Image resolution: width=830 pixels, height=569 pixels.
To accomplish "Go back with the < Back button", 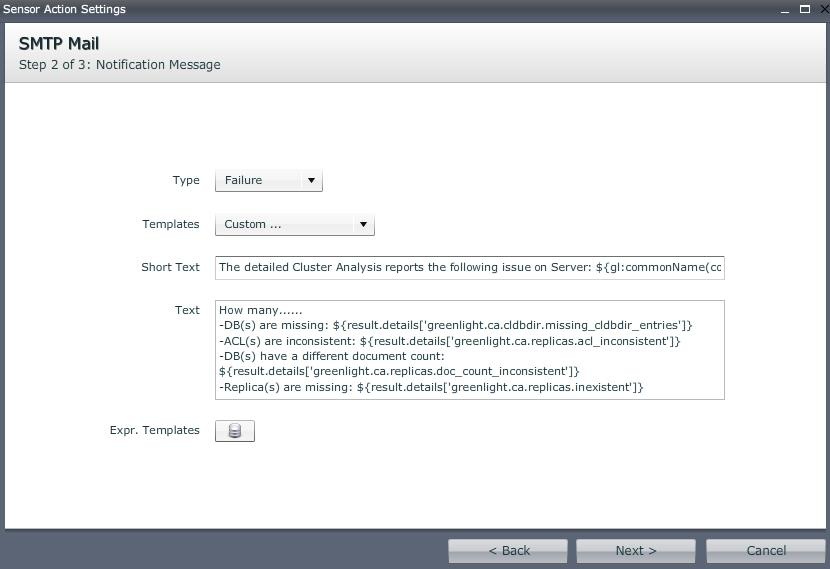I will click(508, 551).
